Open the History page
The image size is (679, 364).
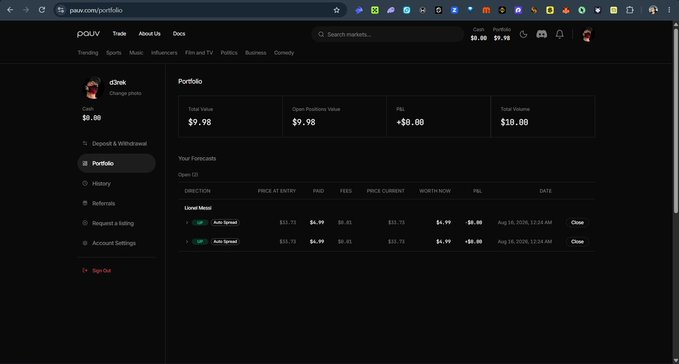coord(116,184)
